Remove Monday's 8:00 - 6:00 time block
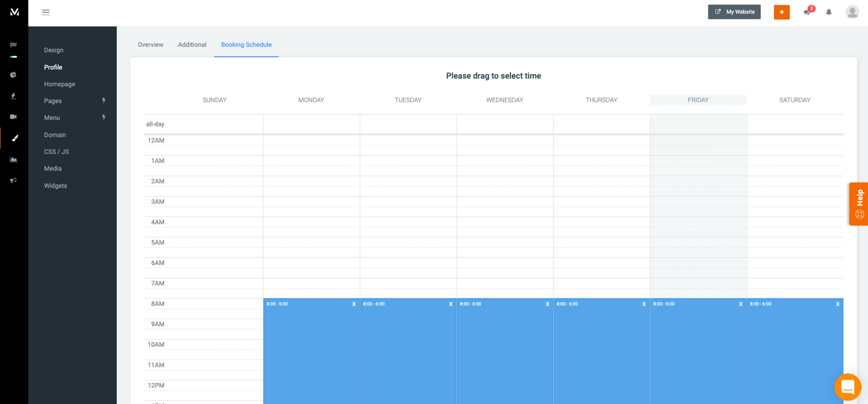The image size is (868, 404). pyautogui.click(x=354, y=304)
